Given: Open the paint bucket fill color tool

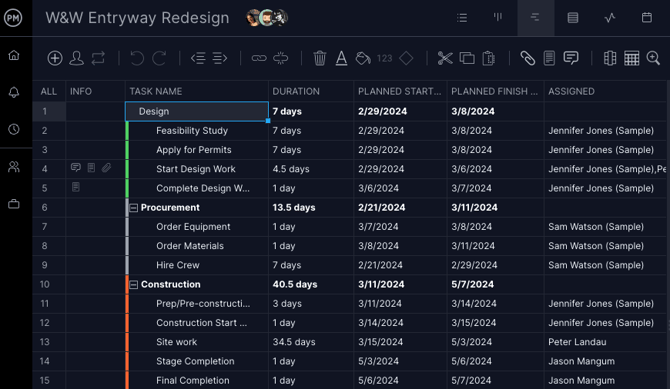Looking at the screenshot, I should coord(363,58).
